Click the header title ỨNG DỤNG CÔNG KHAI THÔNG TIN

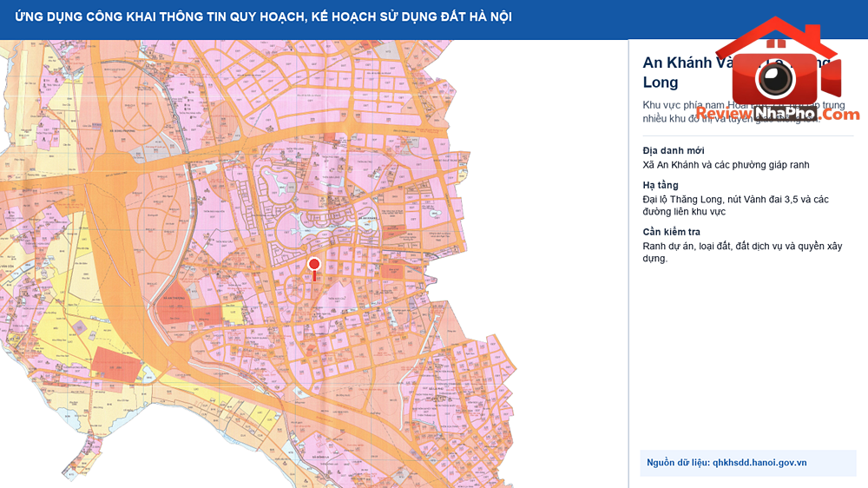(x=263, y=16)
